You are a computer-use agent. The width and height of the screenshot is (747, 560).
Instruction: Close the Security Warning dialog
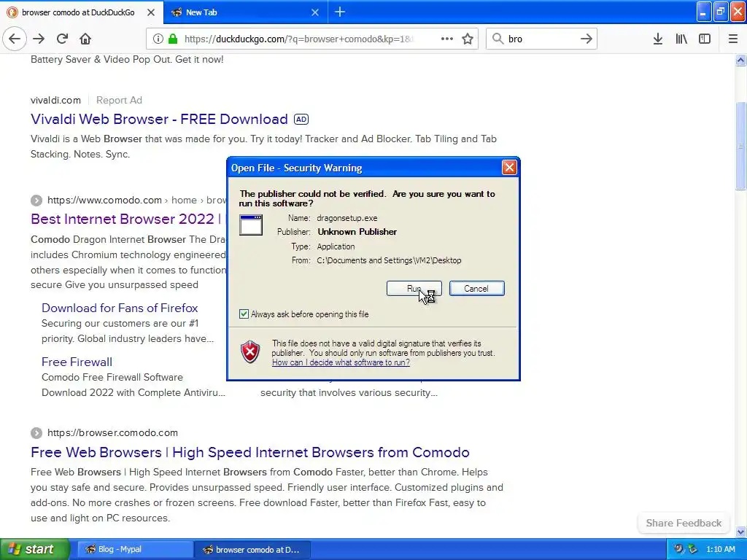click(509, 167)
